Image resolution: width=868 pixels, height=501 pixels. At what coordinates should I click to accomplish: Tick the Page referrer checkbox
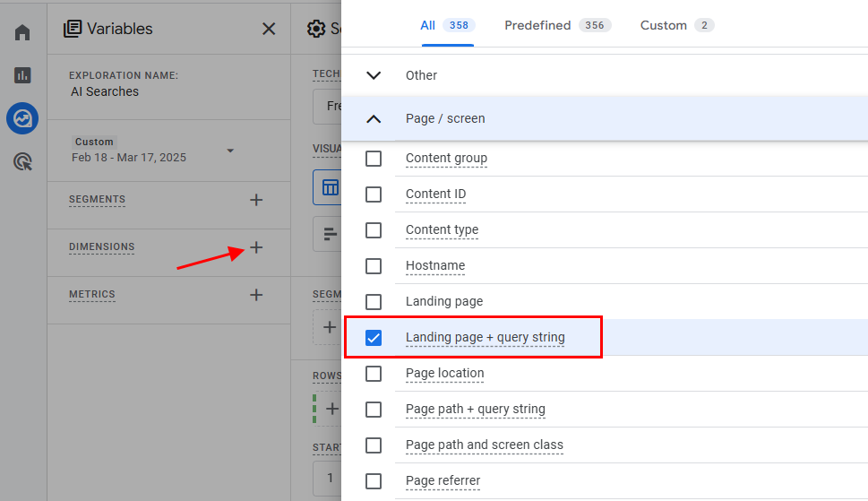374,481
